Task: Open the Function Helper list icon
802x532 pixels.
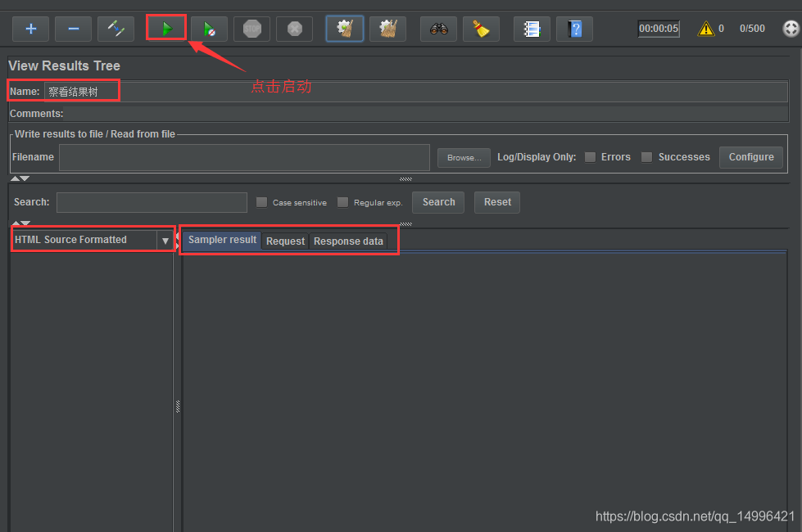Action: tap(532, 29)
